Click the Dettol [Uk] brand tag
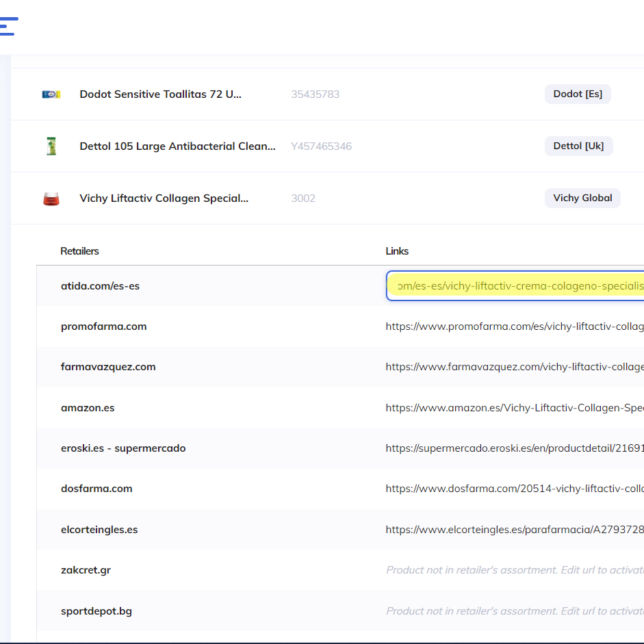The height and width of the screenshot is (644, 644). pyautogui.click(x=578, y=146)
